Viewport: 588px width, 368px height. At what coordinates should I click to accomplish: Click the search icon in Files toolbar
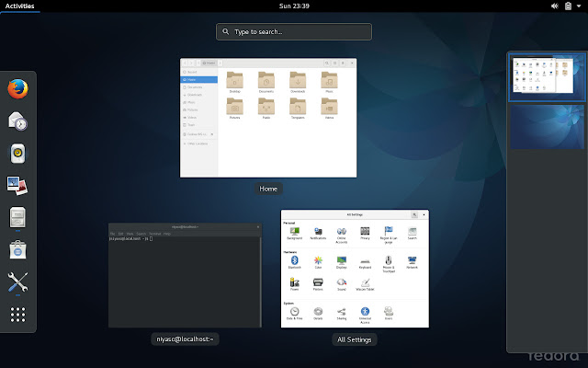[x=327, y=63]
